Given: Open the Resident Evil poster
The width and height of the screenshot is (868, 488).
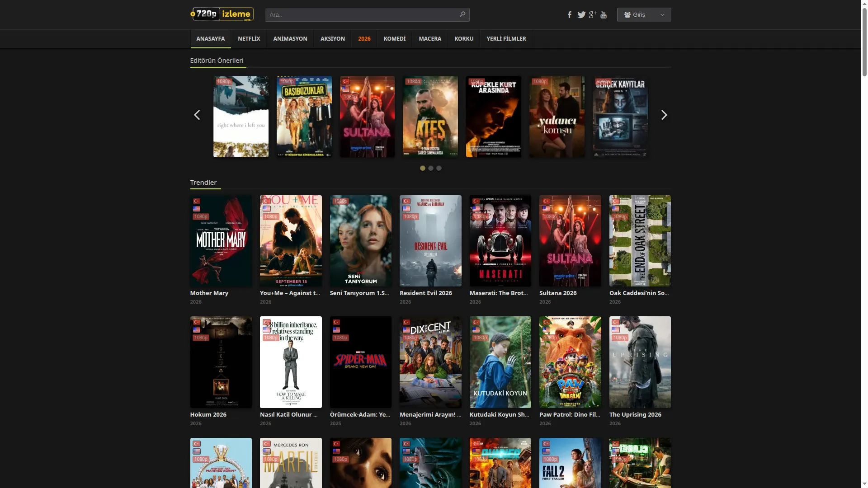Looking at the screenshot, I should 430,241.
